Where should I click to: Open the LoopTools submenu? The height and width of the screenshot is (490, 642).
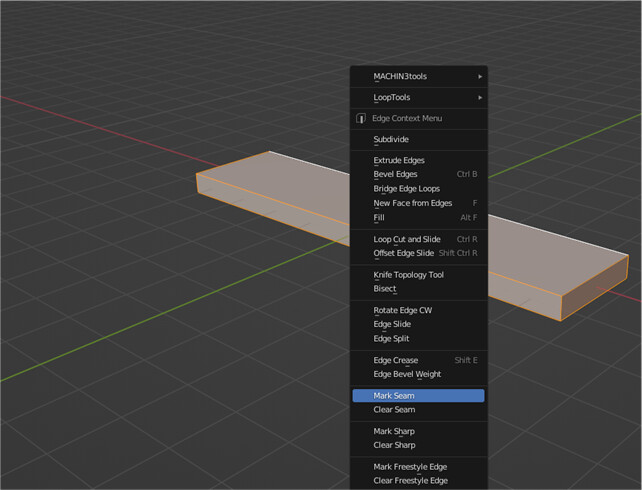(x=418, y=97)
